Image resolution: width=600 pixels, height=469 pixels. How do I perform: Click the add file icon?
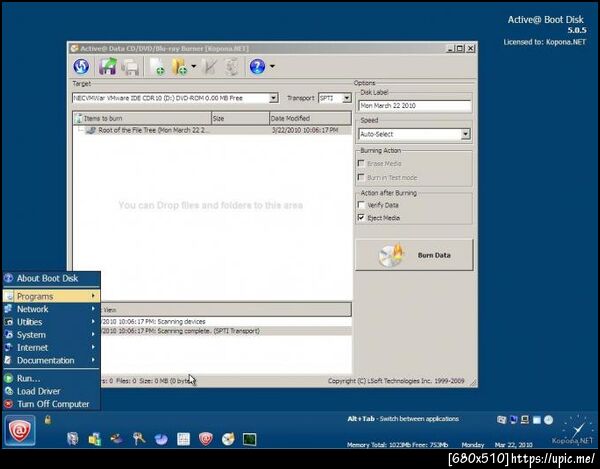click(157, 67)
